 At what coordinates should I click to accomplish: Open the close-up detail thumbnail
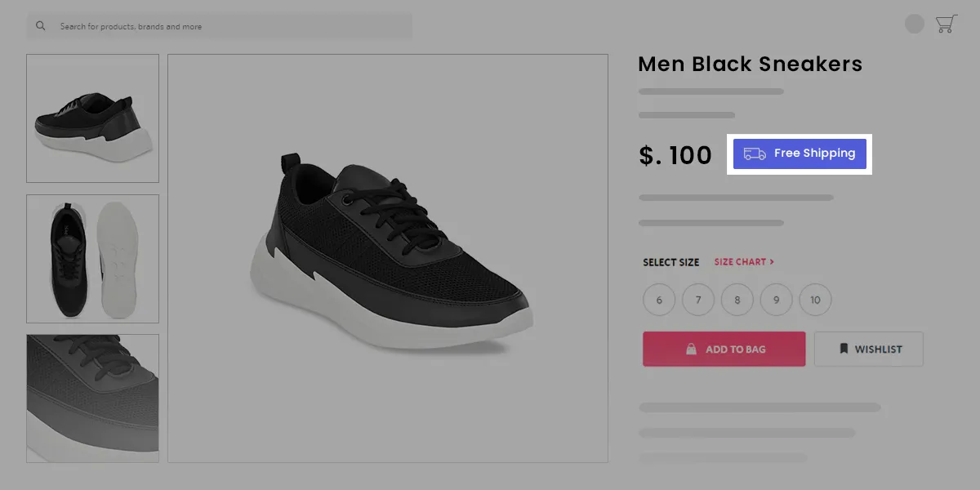click(x=92, y=399)
